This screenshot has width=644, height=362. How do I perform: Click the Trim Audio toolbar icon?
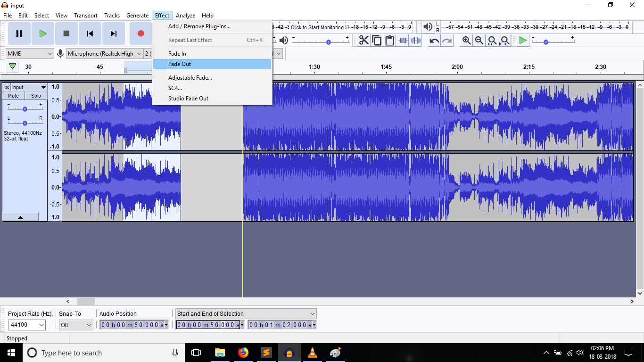[x=403, y=41]
